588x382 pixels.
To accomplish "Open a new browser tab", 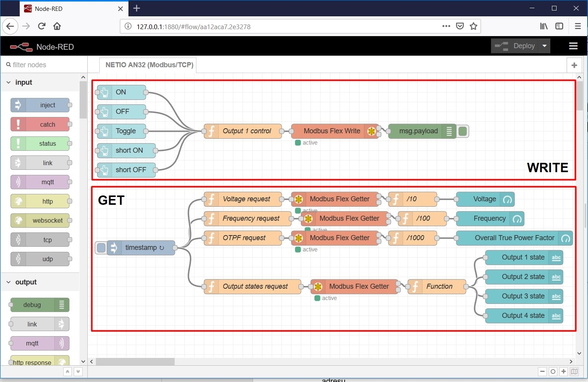I will coord(137,8).
